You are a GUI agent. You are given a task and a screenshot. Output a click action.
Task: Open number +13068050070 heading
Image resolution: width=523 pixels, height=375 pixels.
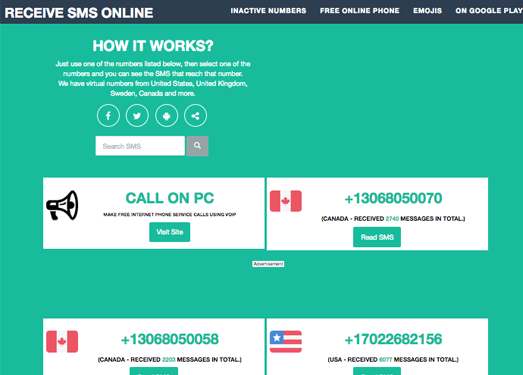[393, 199]
